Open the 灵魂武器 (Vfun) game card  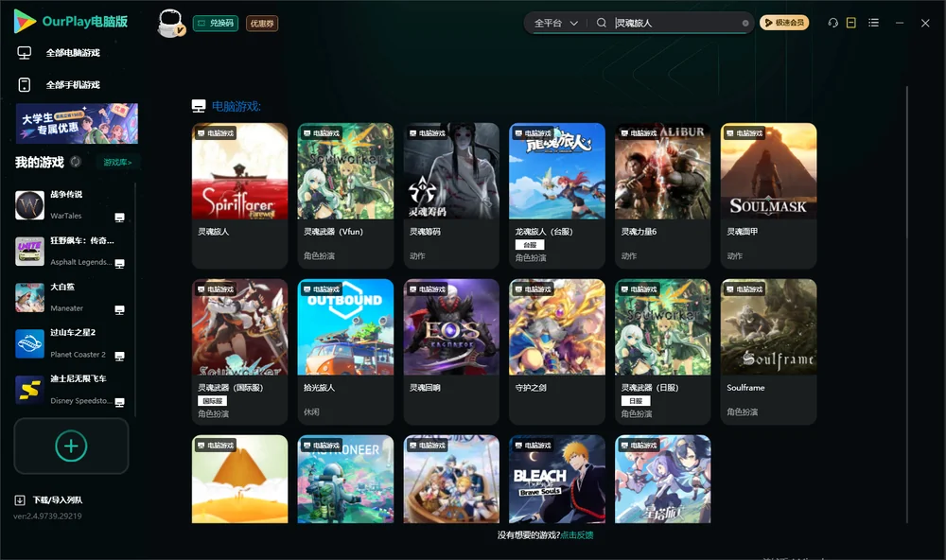[345, 195]
